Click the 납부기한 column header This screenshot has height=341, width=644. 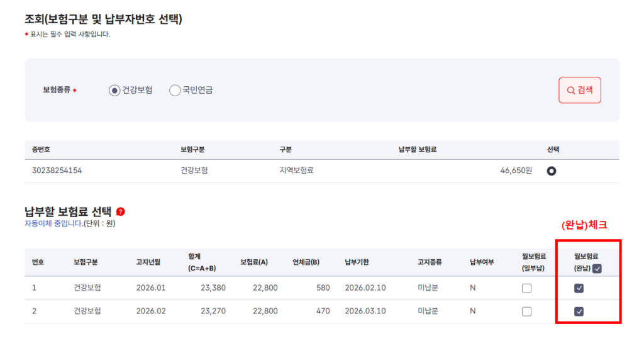(x=357, y=262)
